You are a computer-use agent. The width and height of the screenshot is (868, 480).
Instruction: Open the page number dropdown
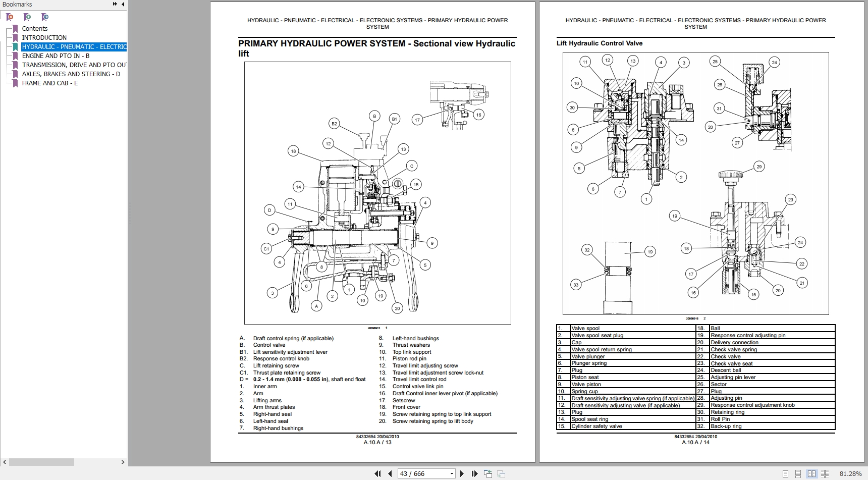[x=452, y=473]
